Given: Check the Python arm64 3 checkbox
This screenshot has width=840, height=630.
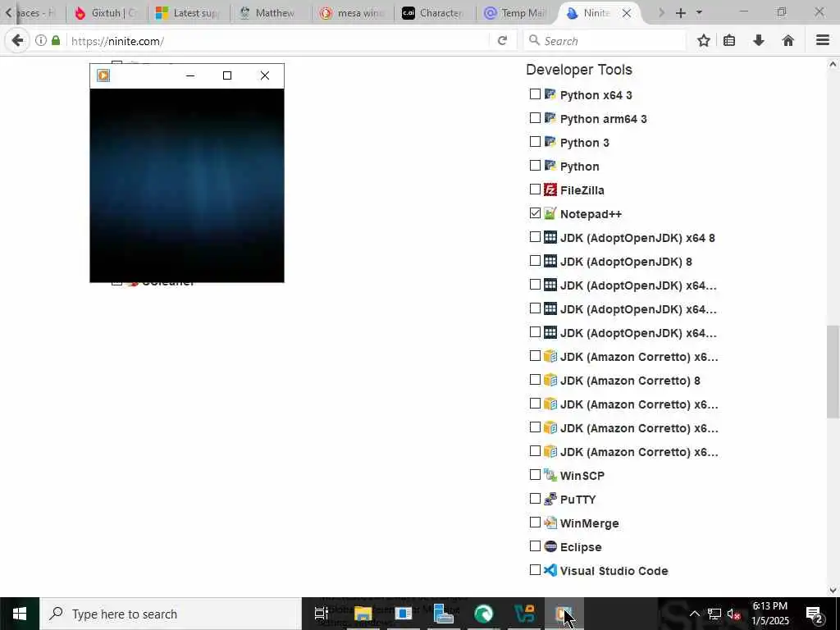Looking at the screenshot, I should click(535, 118).
